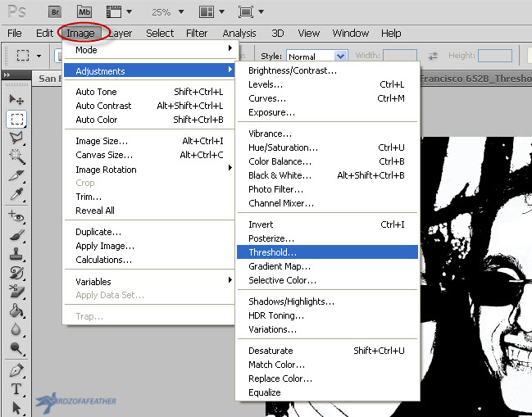This screenshot has height=417, width=532.
Task: Open the Analysis menu
Action: (x=239, y=34)
